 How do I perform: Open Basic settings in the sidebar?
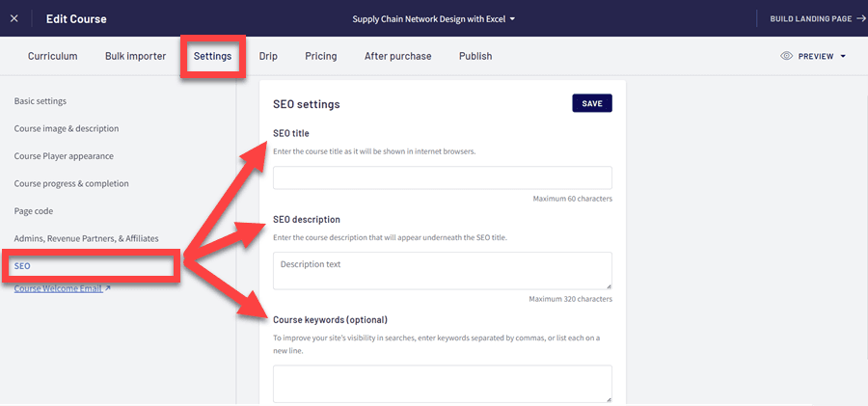tap(41, 101)
